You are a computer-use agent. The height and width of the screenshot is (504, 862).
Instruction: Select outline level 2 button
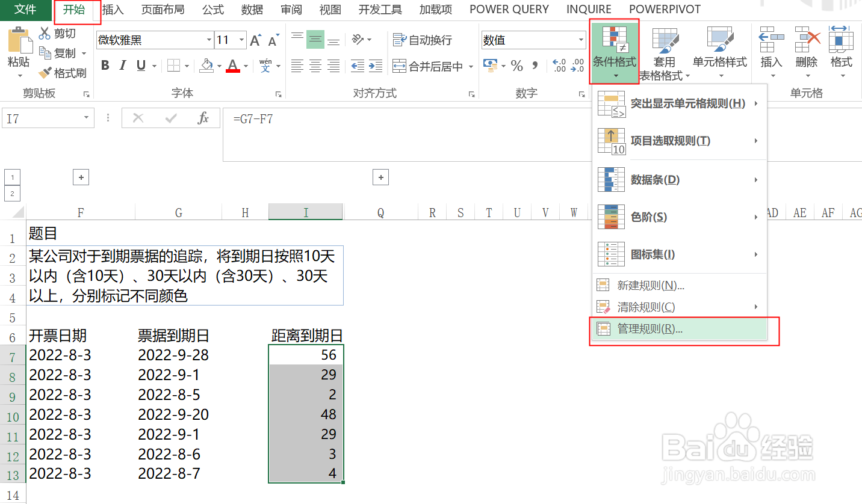12,193
